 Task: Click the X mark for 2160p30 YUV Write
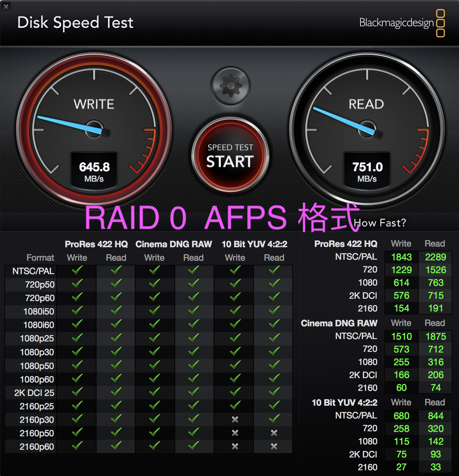tap(235, 419)
